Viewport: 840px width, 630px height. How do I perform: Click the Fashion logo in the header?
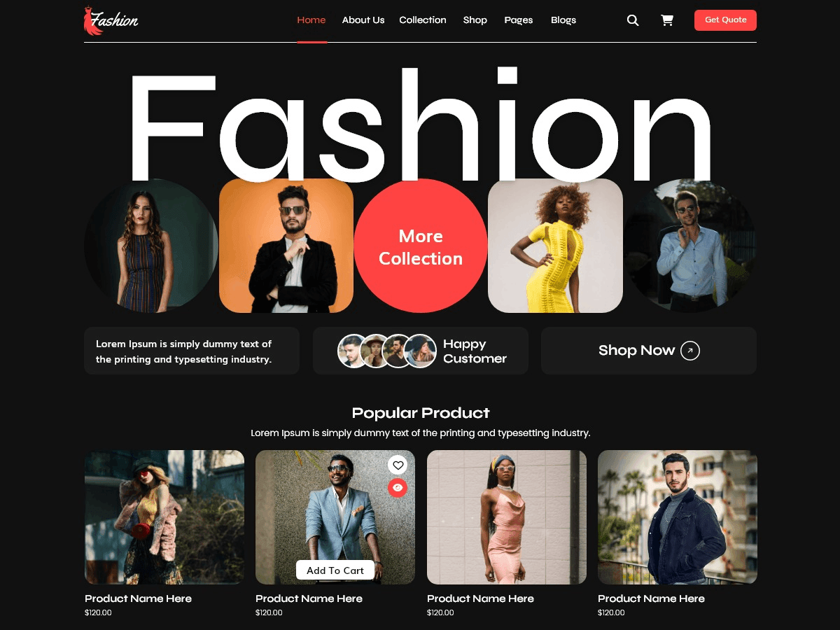111,20
